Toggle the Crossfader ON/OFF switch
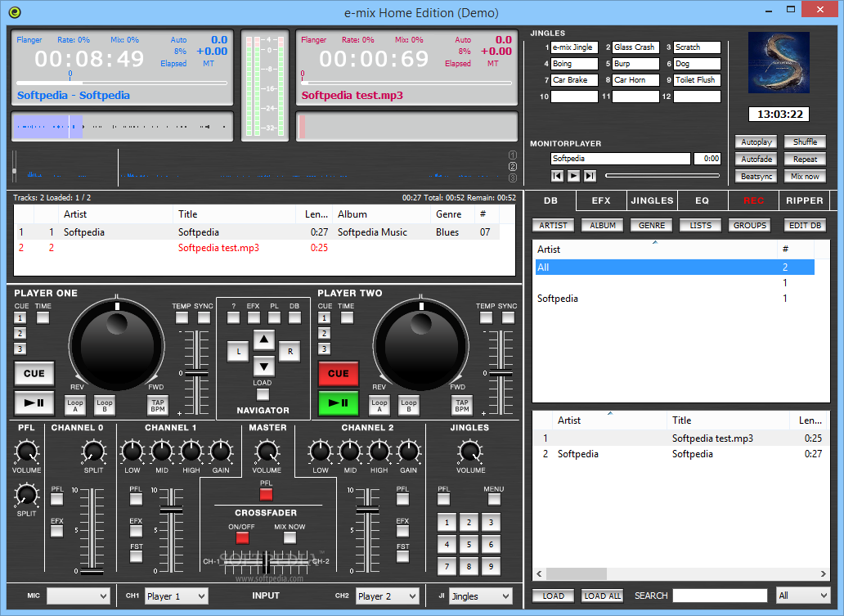The width and height of the screenshot is (844, 616). [x=242, y=537]
